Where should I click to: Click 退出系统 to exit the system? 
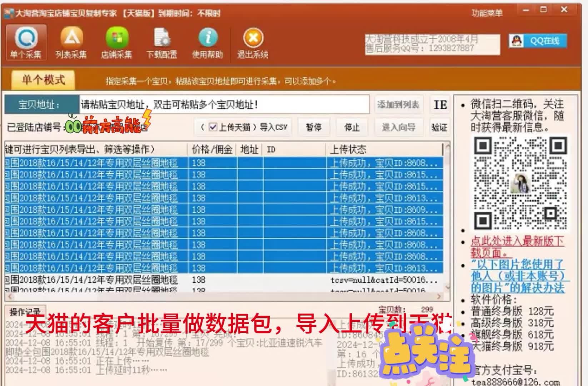point(253,42)
